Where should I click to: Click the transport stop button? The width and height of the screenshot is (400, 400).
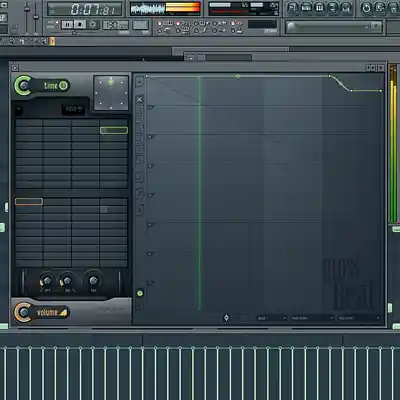point(80,24)
